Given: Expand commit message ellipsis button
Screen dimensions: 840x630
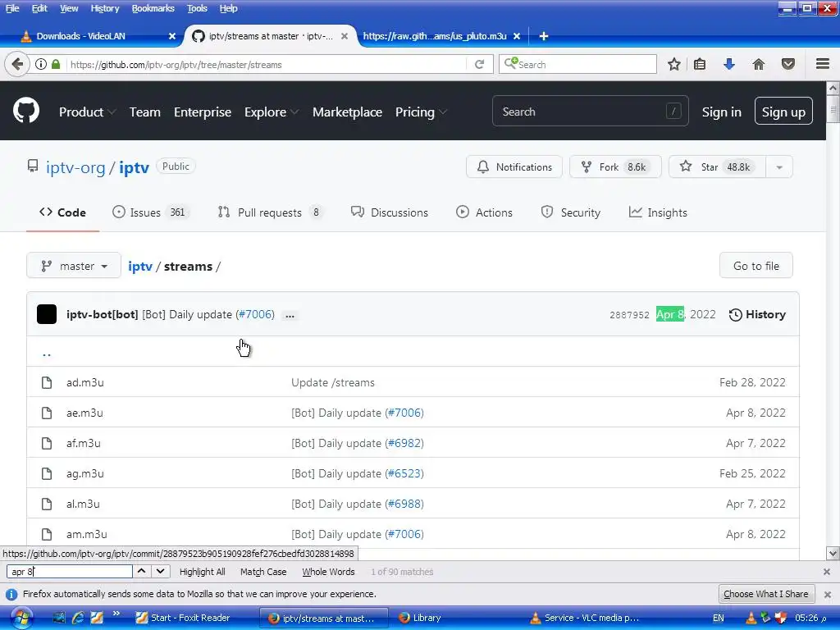Looking at the screenshot, I should pyautogui.click(x=290, y=316).
